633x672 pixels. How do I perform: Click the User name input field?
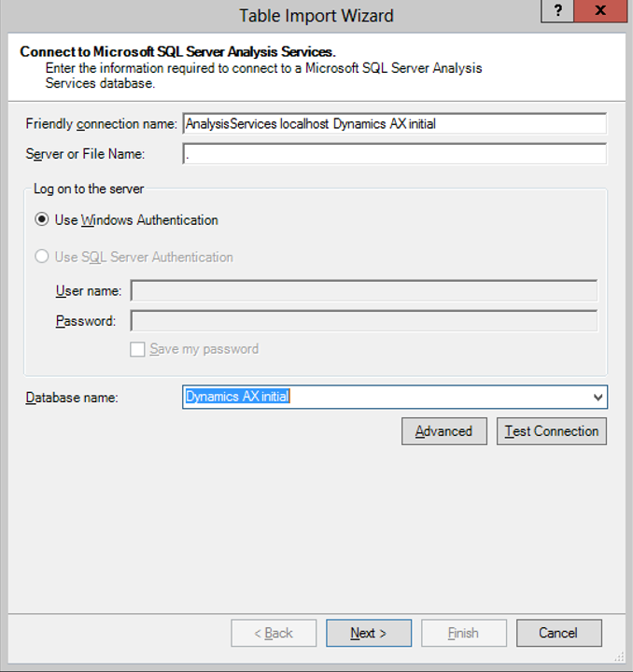(363, 291)
